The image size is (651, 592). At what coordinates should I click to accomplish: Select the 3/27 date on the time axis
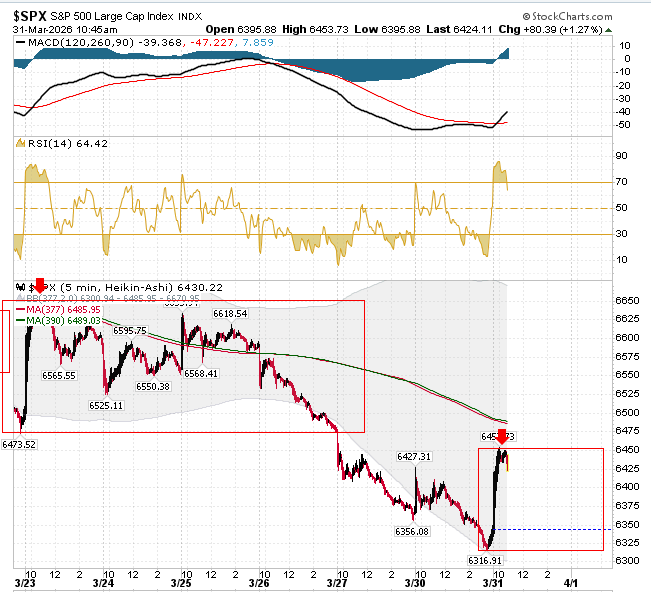click(x=337, y=583)
